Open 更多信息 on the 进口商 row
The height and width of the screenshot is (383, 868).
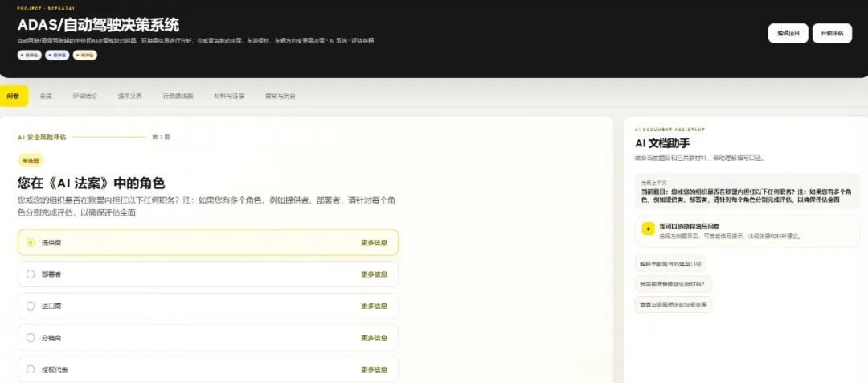[x=375, y=306]
